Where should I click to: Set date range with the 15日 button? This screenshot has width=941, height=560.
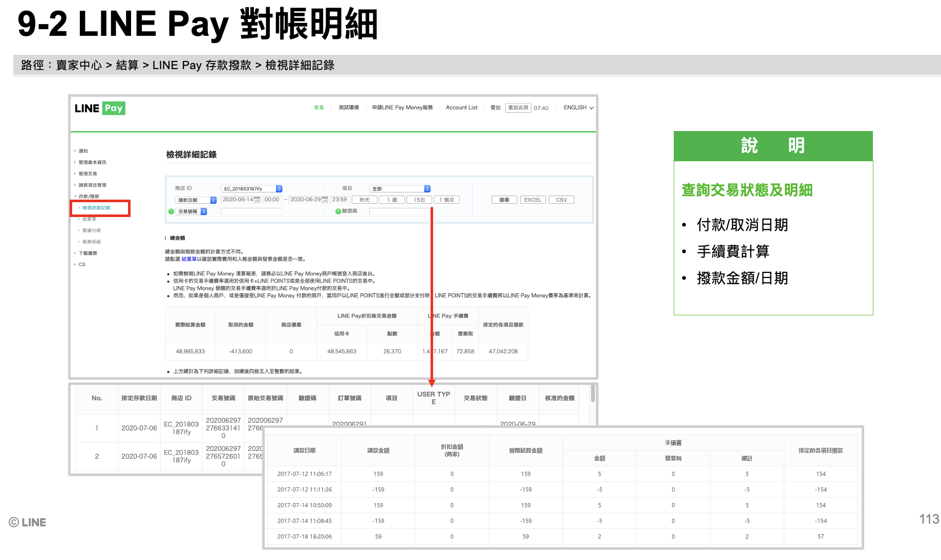tap(419, 200)
